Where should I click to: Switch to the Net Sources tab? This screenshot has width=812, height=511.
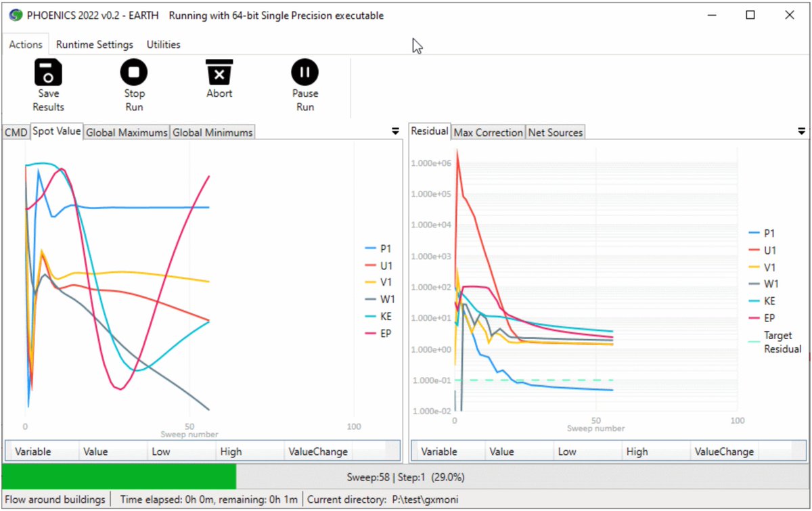tap(555, 133)
